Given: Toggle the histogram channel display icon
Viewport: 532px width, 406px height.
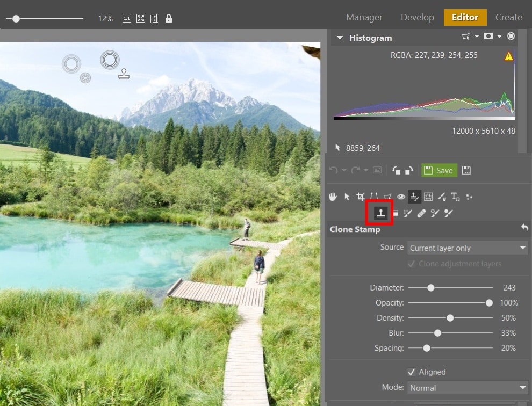Looking at the screenshot, I should click(x=488, y=36).
